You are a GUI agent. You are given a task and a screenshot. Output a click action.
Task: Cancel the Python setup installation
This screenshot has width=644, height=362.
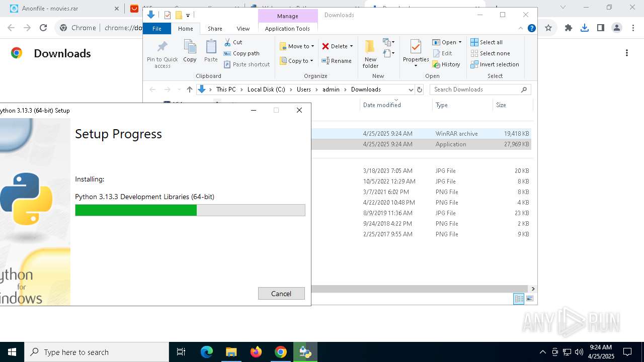point(281,294)
